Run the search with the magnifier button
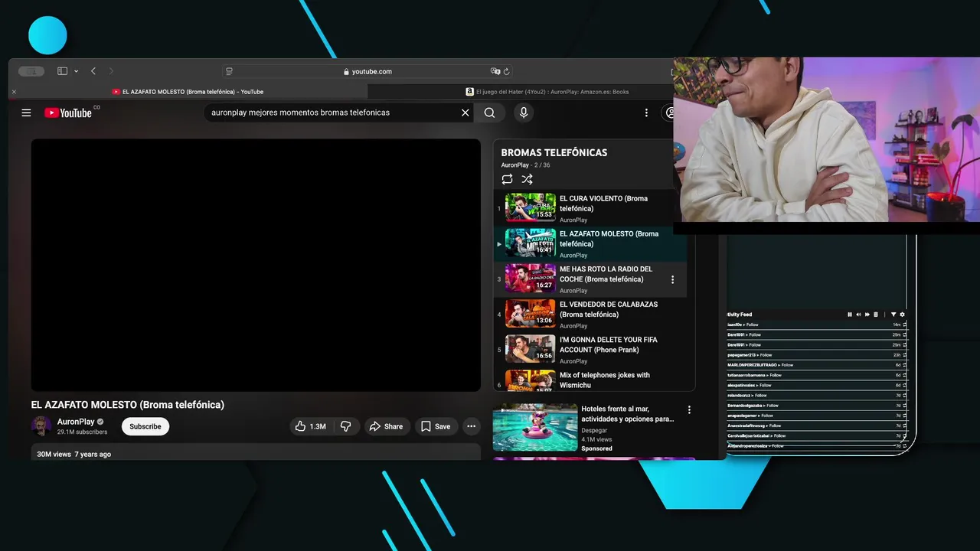This screenshot has width=980, height=551. click(x=489, y=112)
